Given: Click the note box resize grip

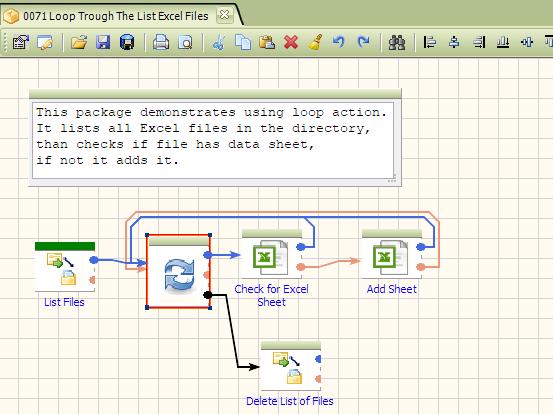Looking at the screenshot, I should pyautogui.click(x=392, y=179).
